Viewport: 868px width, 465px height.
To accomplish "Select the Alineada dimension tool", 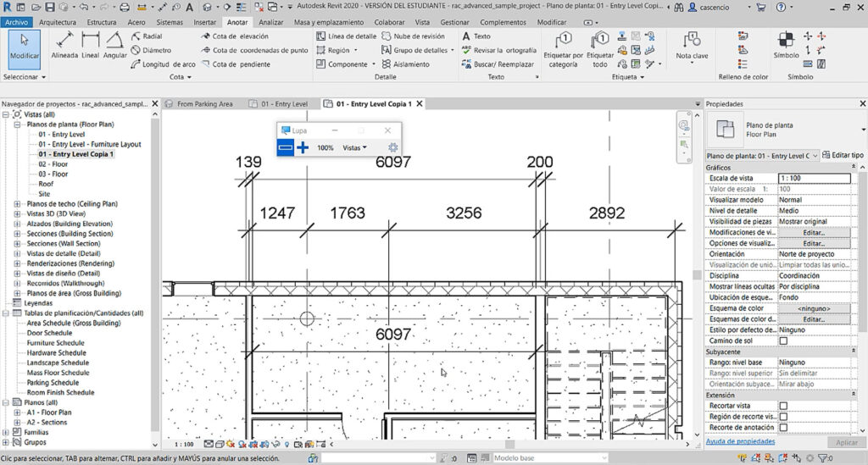I will (x=64, y=44).
